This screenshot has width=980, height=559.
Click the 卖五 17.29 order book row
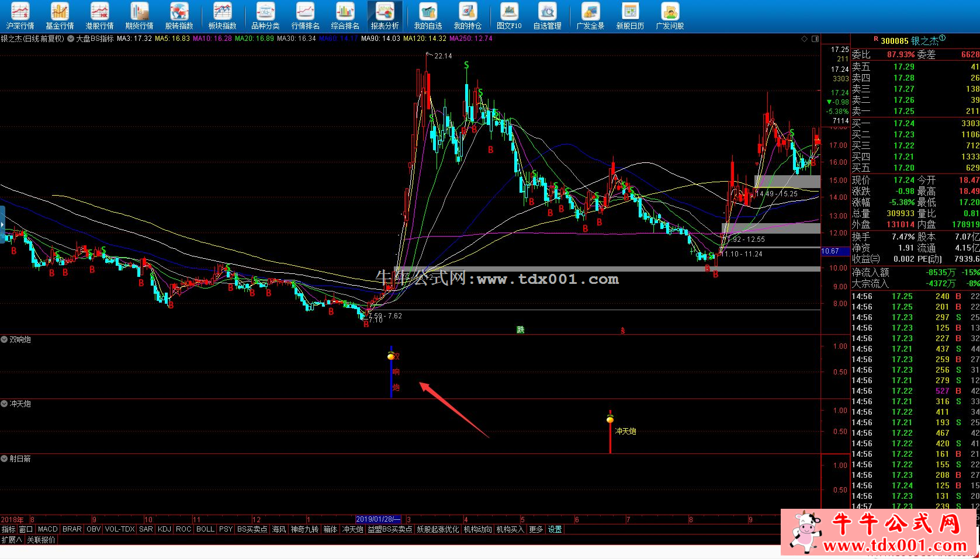coord(915,67)
